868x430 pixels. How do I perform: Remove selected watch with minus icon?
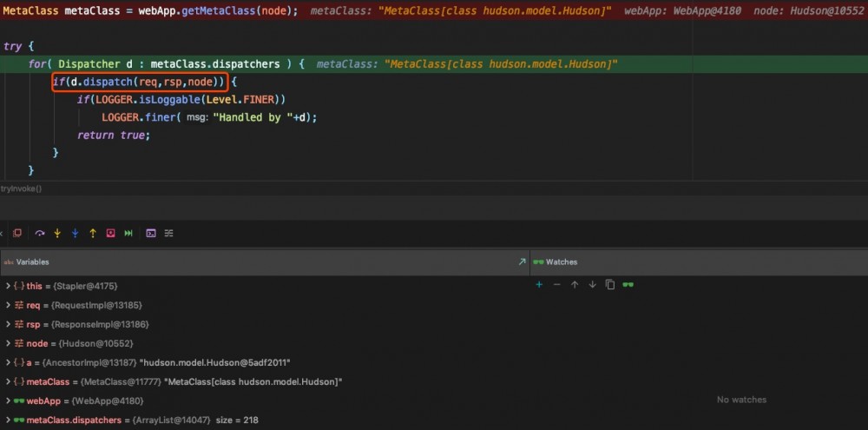click(x=557, y=285)
